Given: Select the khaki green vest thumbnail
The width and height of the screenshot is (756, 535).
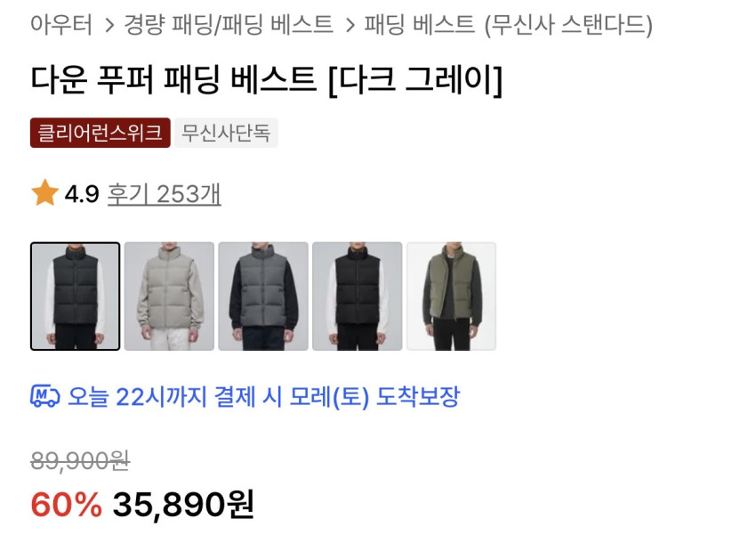Looking at the screenshot, I should pyautogui.click(x=451, y=296).
